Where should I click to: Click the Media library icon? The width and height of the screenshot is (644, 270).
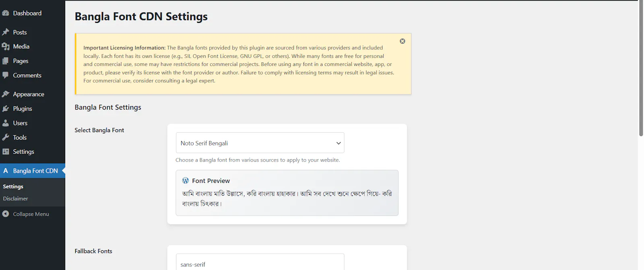(6, 47)
